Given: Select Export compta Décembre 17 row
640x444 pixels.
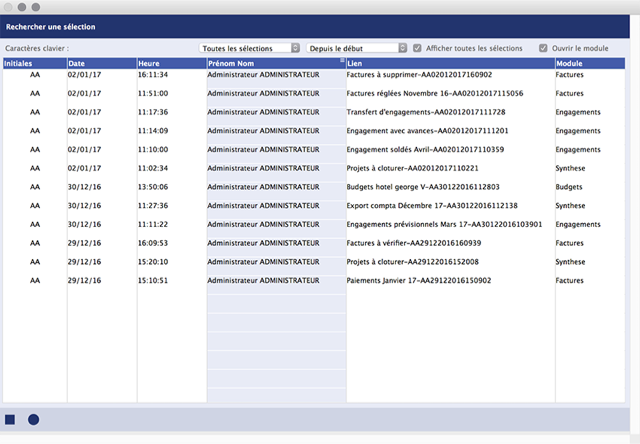Looking at the screenshot, I should click(x=314, y=206).
